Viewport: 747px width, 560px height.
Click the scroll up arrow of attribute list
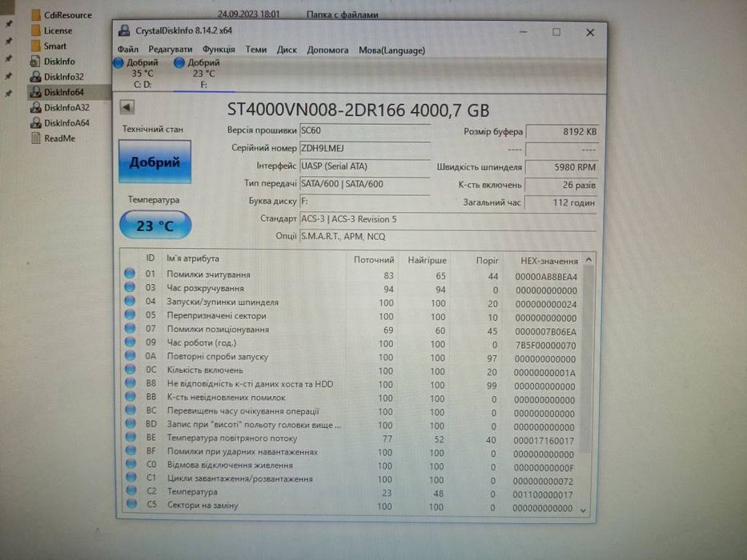588,259
